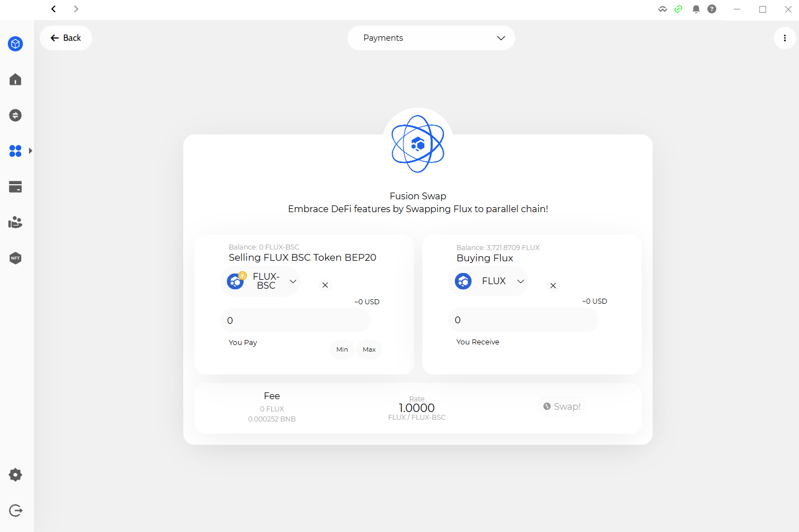Screen dimensions: 799x532
Task: Open Settings gear in sidebar
Action: pyautogui.click(x=16, y=475)
